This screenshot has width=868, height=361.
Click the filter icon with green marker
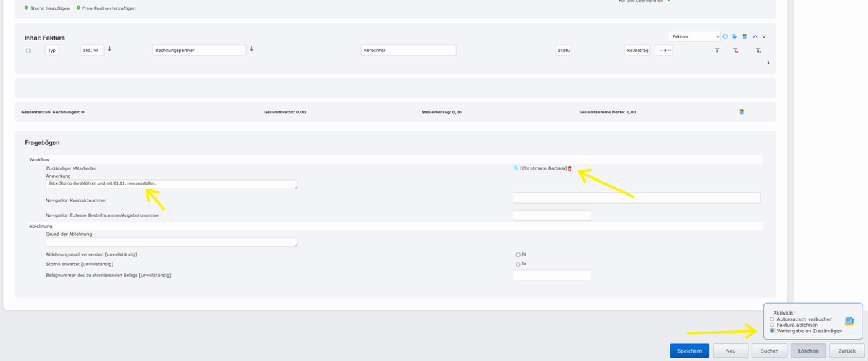758,51
